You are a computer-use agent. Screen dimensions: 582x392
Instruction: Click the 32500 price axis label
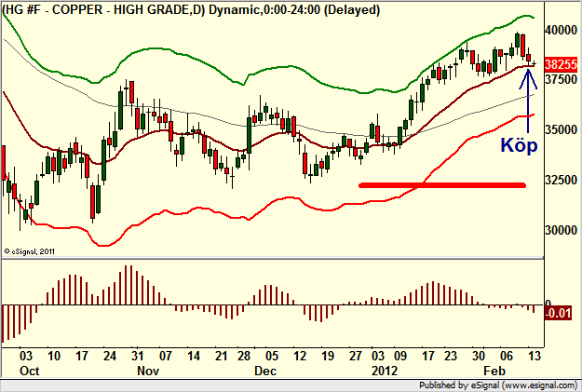point(561,180)
